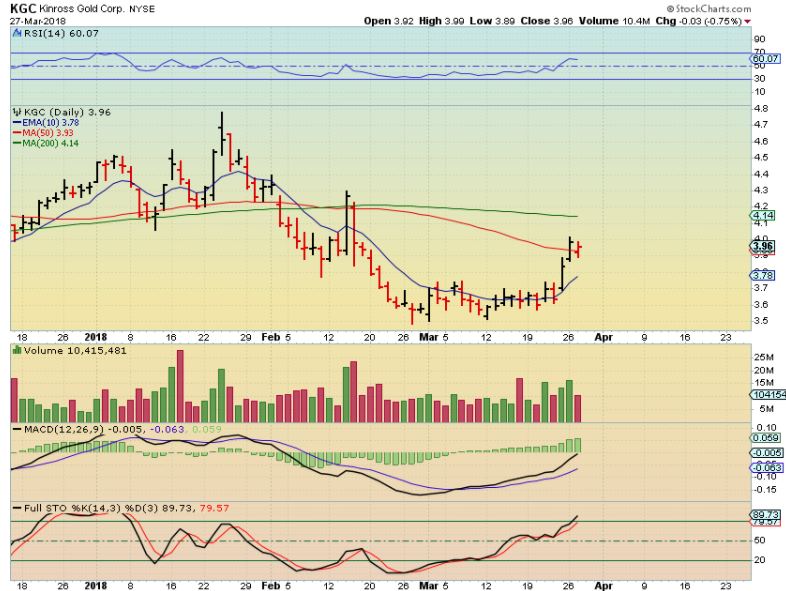Click Mar on the bottom stochastic date axis
Viewport: 786px width, 591px height.
click(429, 585)
